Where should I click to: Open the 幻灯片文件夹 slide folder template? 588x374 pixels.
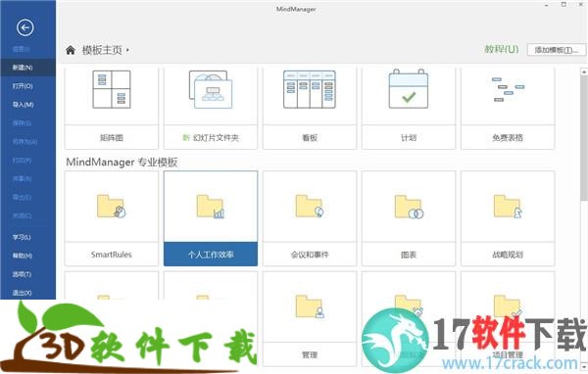pyautogui.click(x=211, y=109)
